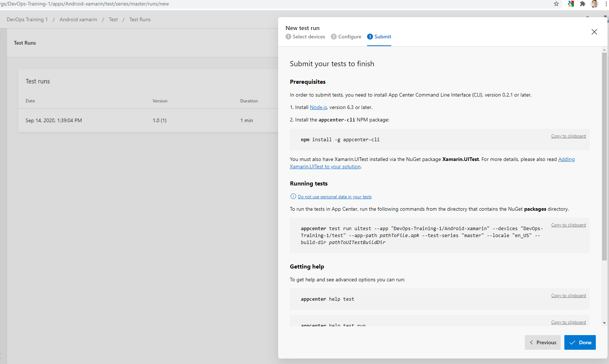Sort by Date column header
Viewport: 609px width, 364px height.
(x=30, y=101)
